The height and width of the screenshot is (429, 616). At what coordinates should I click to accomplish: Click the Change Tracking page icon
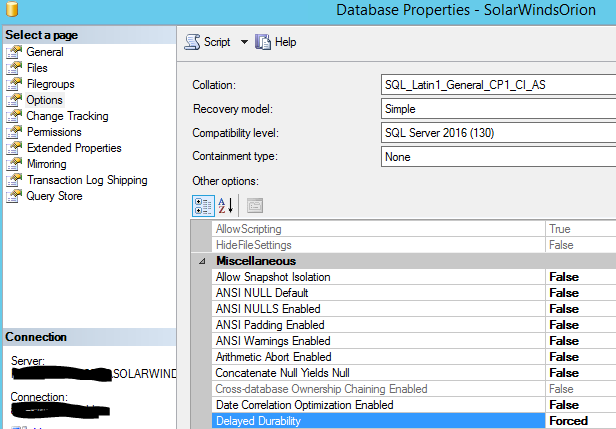point(14,116)
